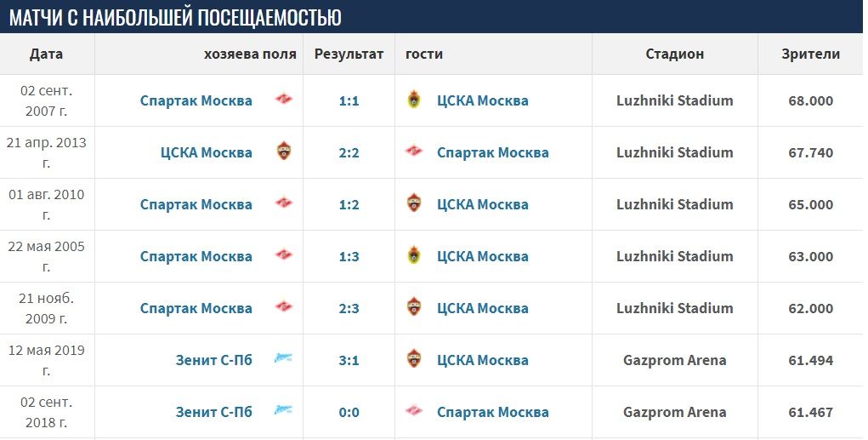The width and height of the screenshot is (868, 440).
Task: Click guest Spartak crest in 2013 row
Action: click(414, 151)
